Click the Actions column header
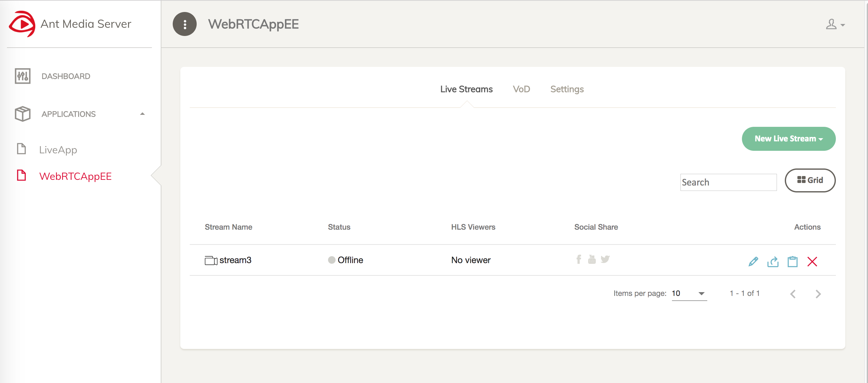This screenshot has width=868, height=383. tap(807, 227)
